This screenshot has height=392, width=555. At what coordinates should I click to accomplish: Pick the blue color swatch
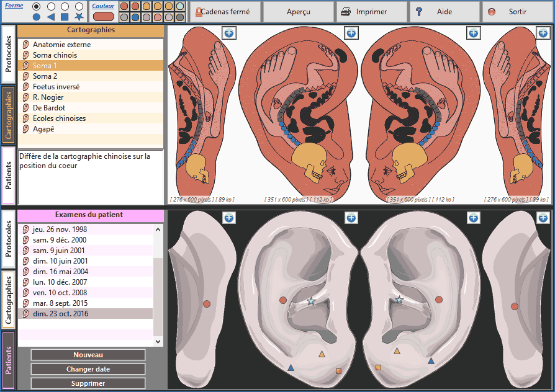click(x=135, y=17)
